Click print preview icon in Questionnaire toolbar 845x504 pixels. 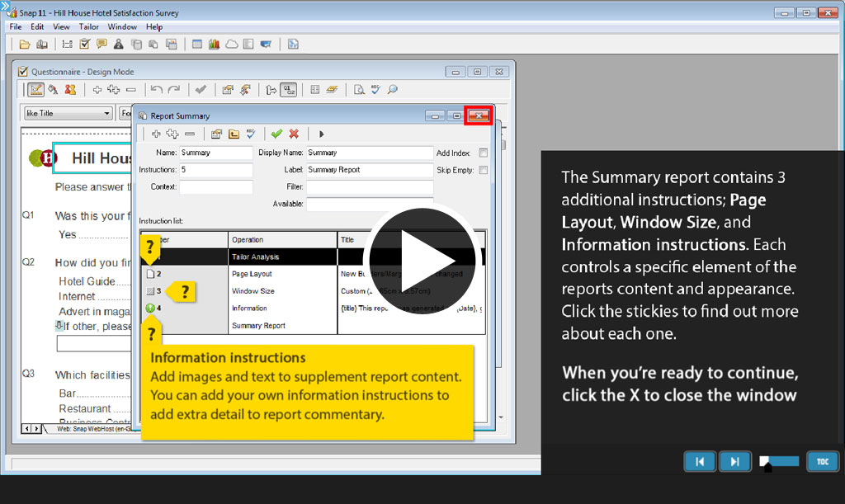(359, 89)
